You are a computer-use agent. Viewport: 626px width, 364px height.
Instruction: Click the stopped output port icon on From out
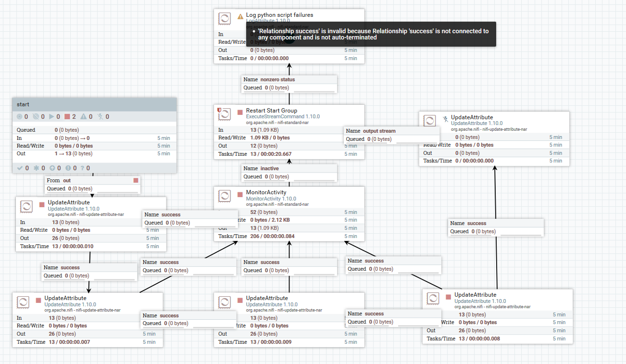tap(136, 180)
